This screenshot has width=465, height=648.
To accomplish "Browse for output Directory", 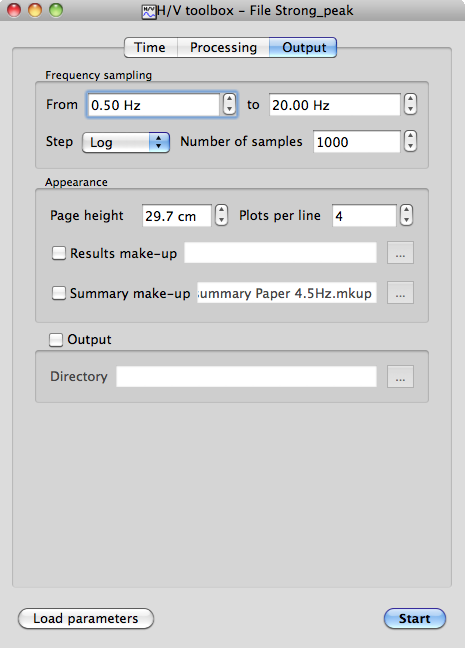I will (400, 376).
